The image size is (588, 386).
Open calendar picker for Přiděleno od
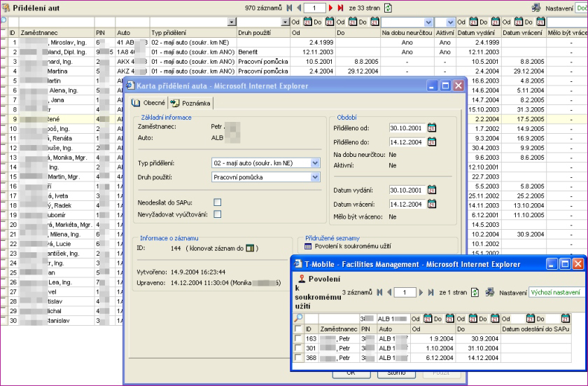[x=431, y=127]
